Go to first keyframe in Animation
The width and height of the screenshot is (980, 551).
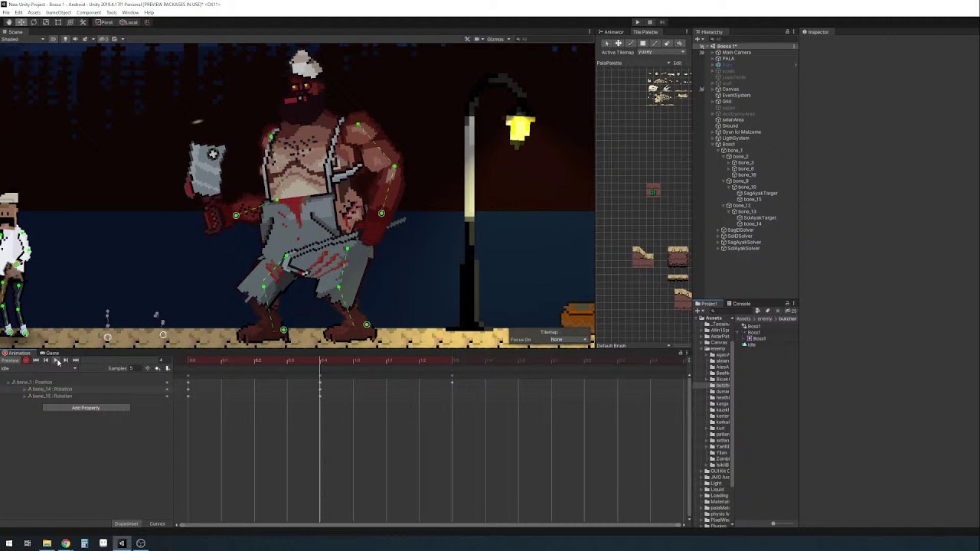[x=36, y=360]
